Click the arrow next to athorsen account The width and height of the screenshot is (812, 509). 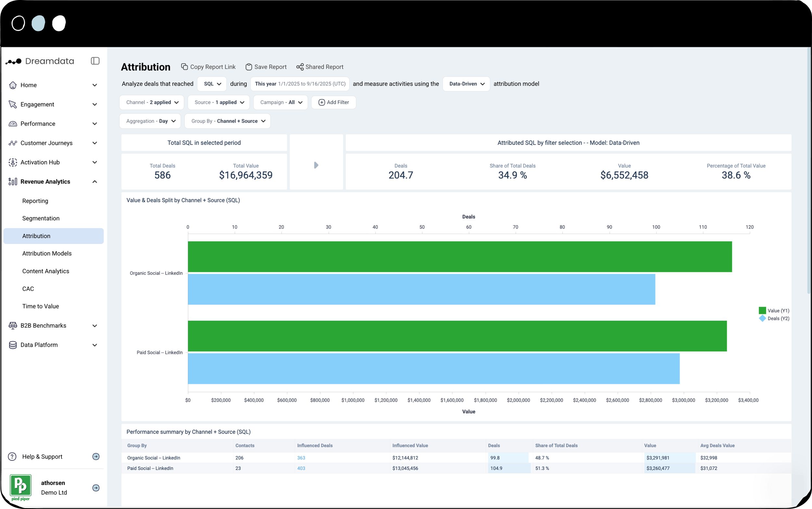[96, 488]
